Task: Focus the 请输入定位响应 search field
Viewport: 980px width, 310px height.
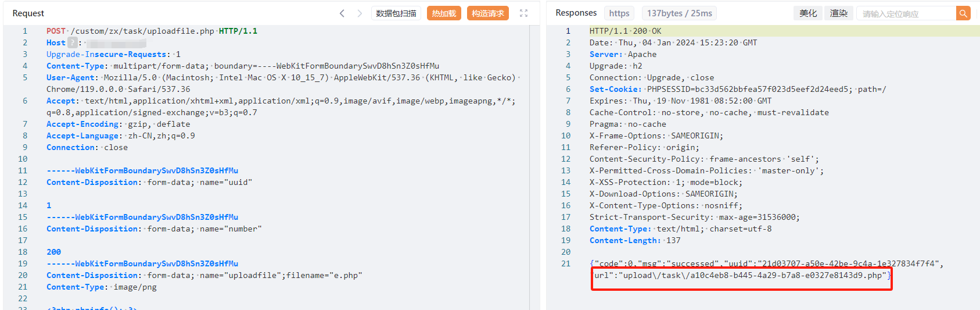Action: tap(906, 13)
